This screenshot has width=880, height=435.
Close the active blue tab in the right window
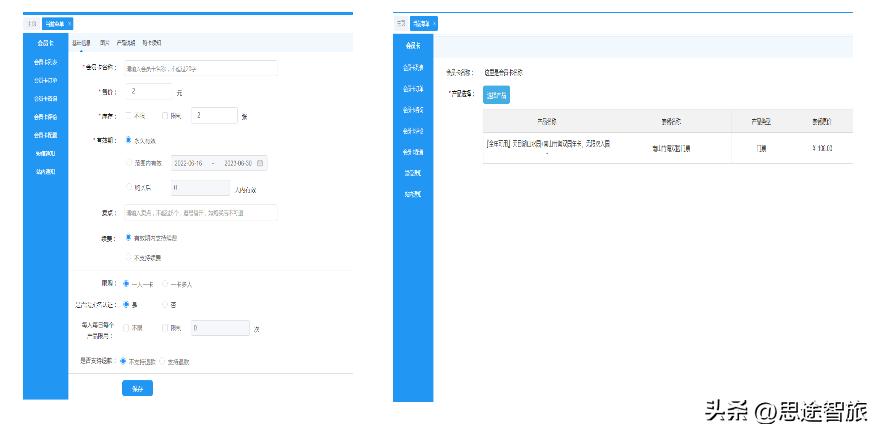433,23
